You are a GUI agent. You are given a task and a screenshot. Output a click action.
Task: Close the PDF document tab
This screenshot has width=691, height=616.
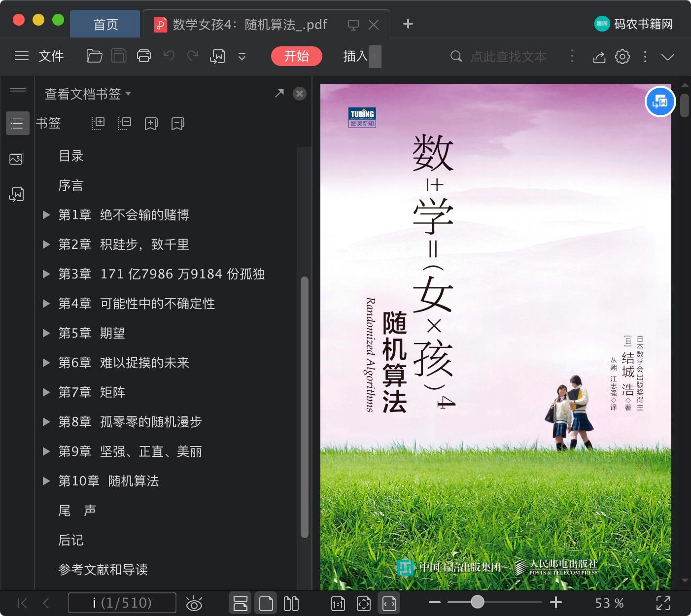point(374,25)
